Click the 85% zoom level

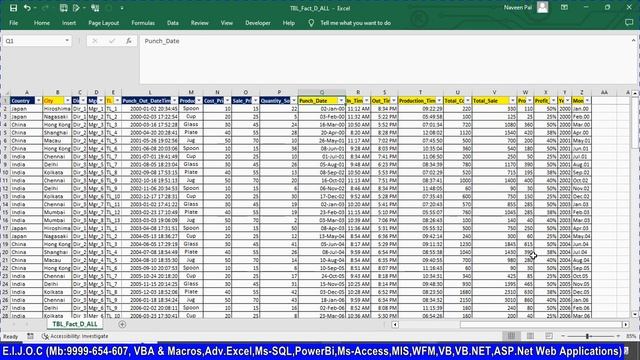[631, 336]
